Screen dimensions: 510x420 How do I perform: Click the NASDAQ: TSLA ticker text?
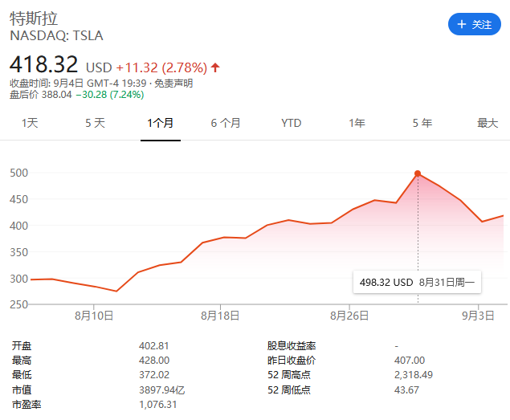56,35
